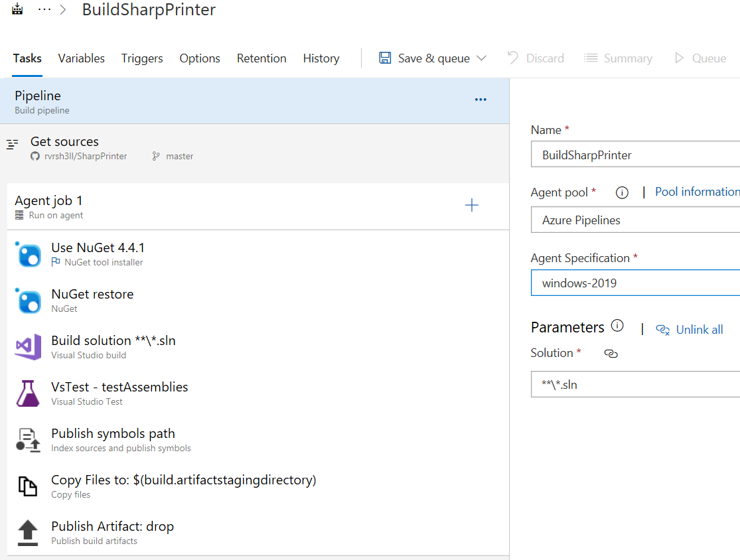The image size is (740, 560).
Task: Click the NuGet tool installer flag icon
Action: pos(56,262)
